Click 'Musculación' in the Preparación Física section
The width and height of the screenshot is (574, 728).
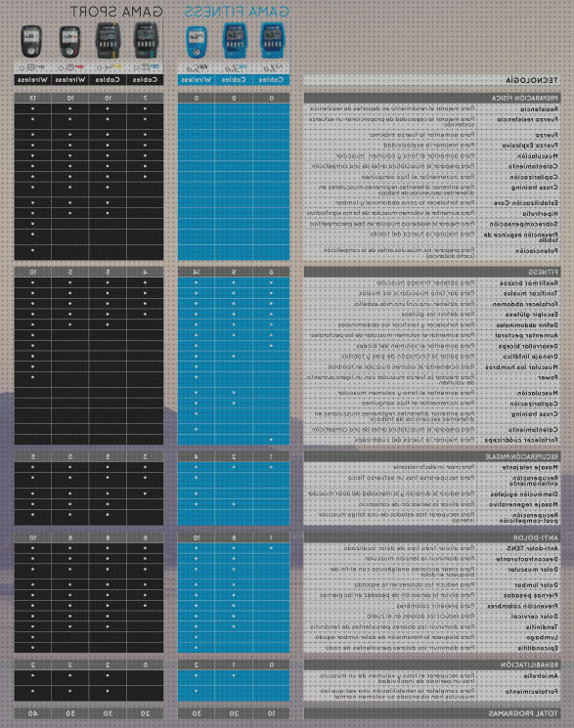click(x=538, y=156)
